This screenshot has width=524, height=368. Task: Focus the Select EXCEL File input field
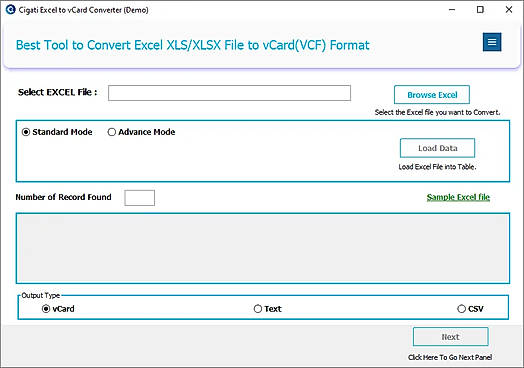coord(229,93)
